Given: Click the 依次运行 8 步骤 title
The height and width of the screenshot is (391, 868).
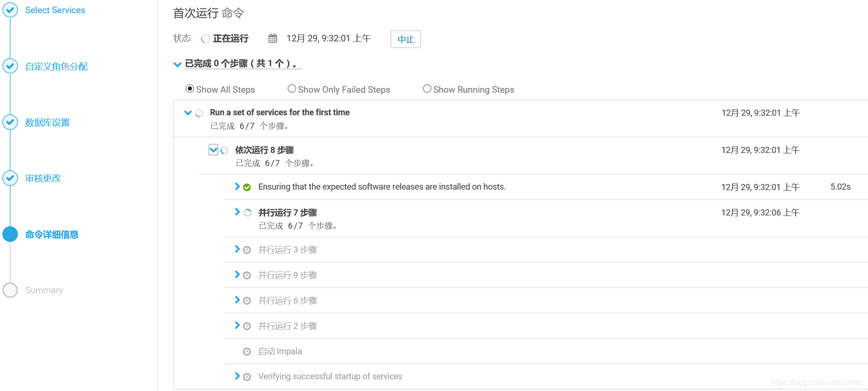Looking at the screenshot, I should [x=265, y=150].
